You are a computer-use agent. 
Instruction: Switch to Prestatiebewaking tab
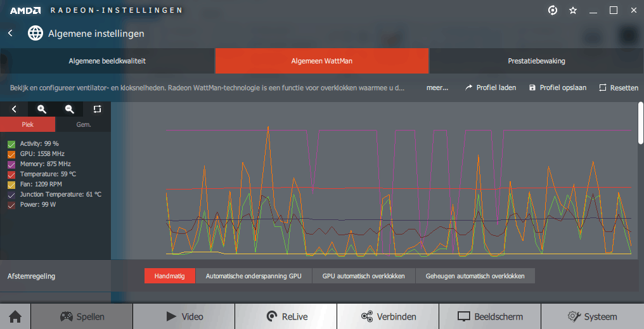[536, 61]
